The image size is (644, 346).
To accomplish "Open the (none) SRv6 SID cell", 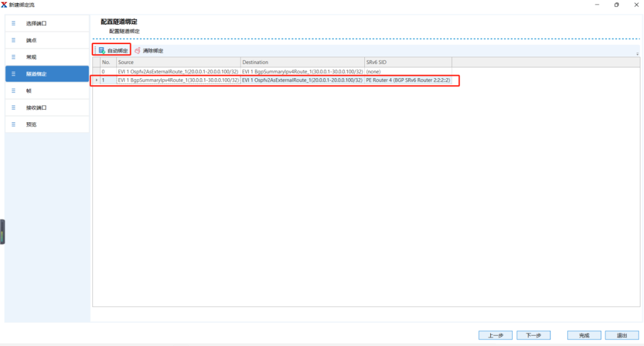I will (x=408, y=72).
